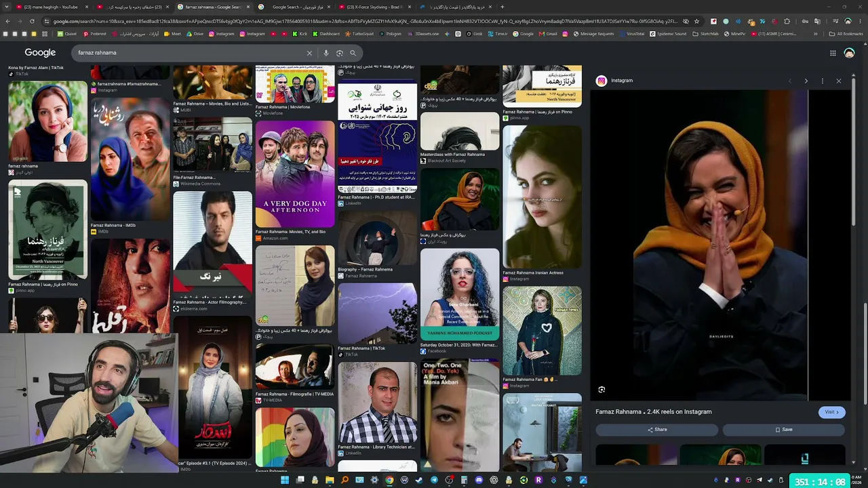Screen dimensions: 868x488
Task: Open 'Masterclass with Farnaz Rahnama' result
Action: [460, 131]
